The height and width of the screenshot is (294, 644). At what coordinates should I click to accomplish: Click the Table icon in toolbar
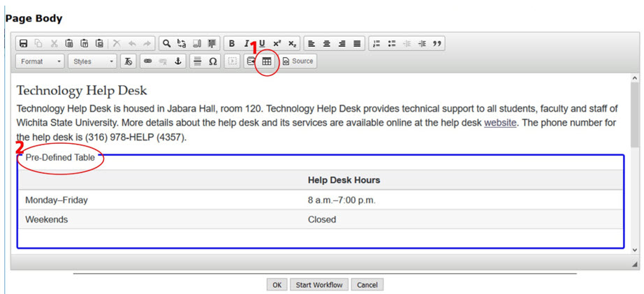point(267,61)
